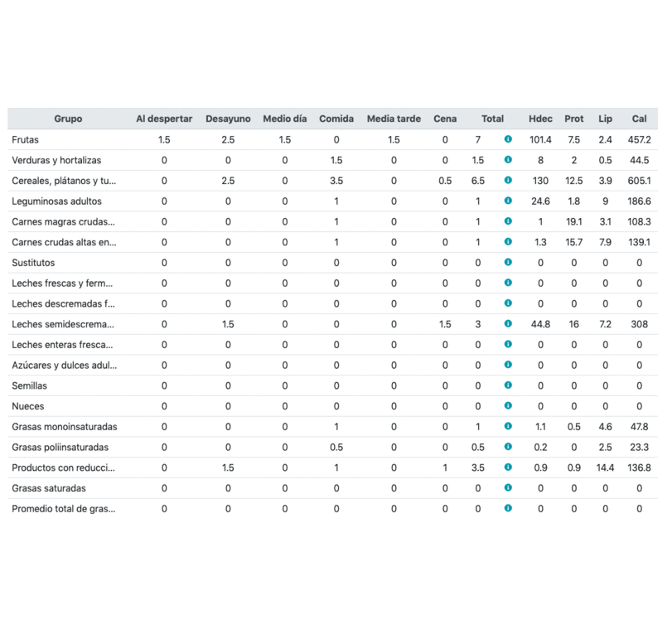672x625 pixels.
Task: Select Cereales Comida value 3.5
Action: [336, 181]
